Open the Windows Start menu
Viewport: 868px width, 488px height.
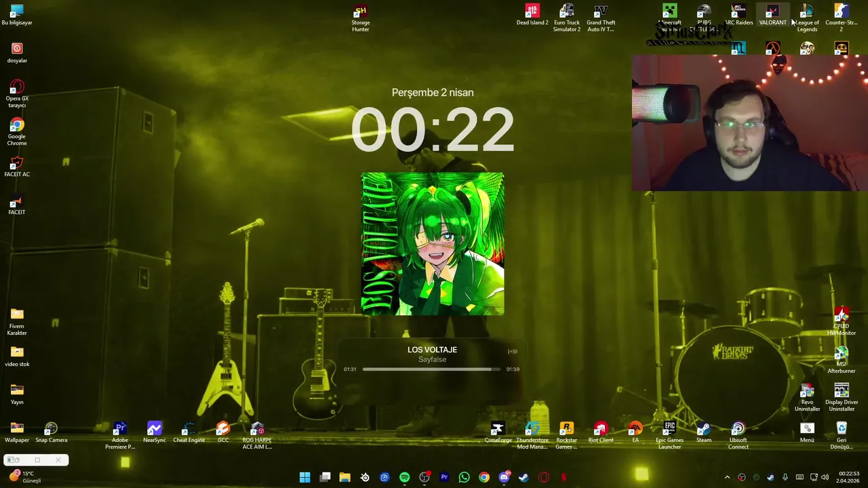click(x=305, y=477)
